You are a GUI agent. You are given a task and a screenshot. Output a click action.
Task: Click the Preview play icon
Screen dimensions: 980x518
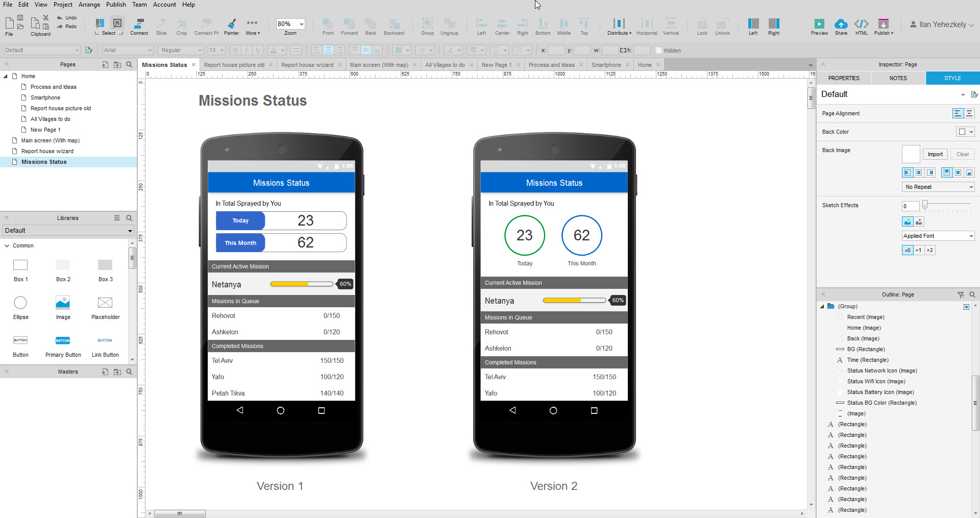[x=819, y=23]
